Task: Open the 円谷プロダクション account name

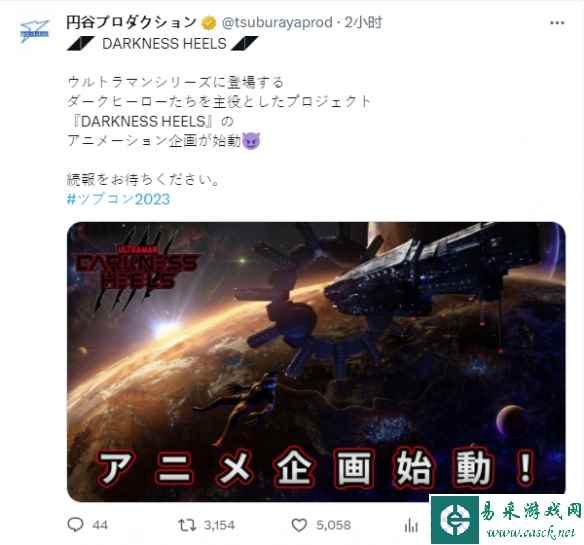Action: click(131, 22)
